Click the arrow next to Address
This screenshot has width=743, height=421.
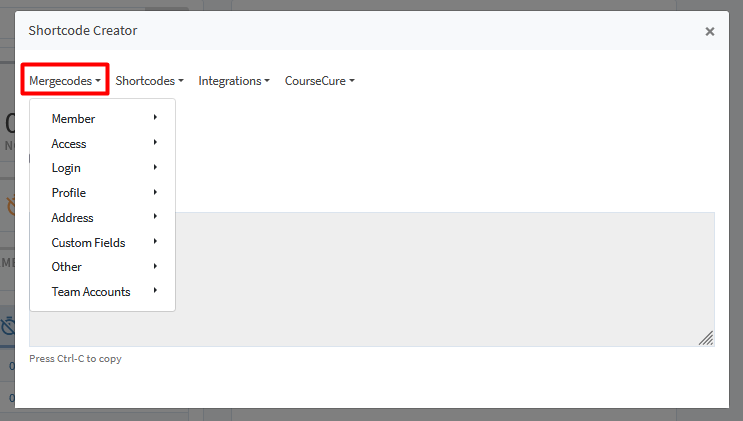[x=155, y=216]
